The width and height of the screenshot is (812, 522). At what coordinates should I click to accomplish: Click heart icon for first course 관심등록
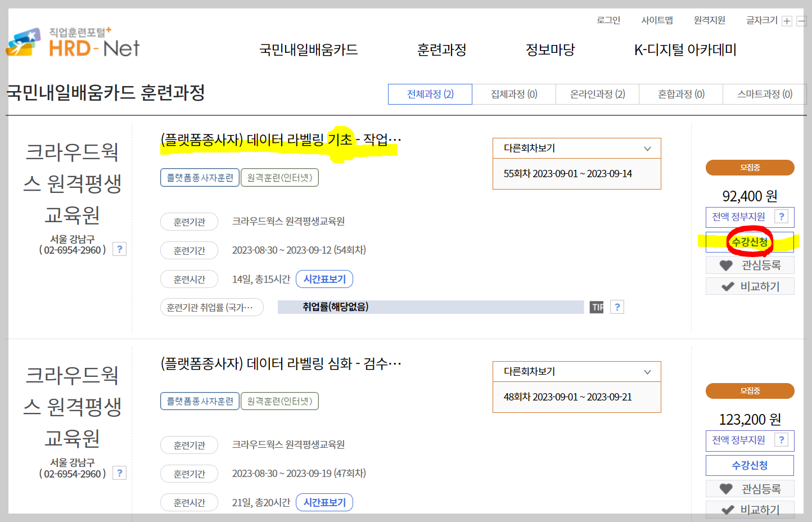tap(726, 265)
